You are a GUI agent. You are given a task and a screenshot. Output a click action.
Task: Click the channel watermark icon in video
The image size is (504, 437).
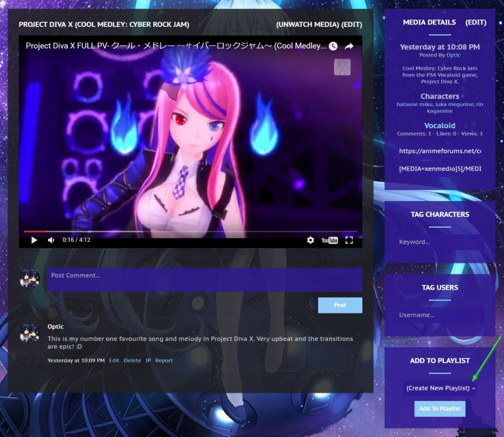click(343, 67)
